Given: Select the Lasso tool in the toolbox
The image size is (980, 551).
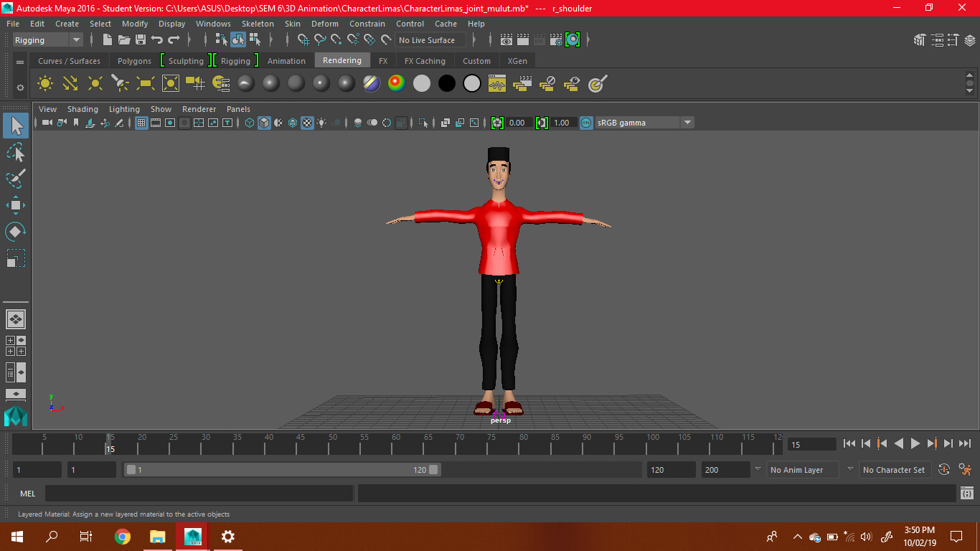Looking at the screenshot, I should pos(16,153).
